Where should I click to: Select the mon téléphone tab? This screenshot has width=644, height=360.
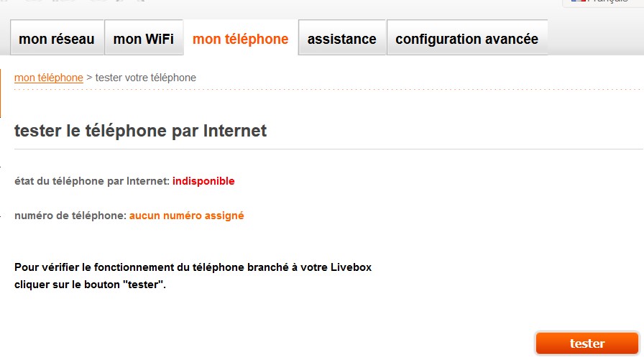point(240,39)
